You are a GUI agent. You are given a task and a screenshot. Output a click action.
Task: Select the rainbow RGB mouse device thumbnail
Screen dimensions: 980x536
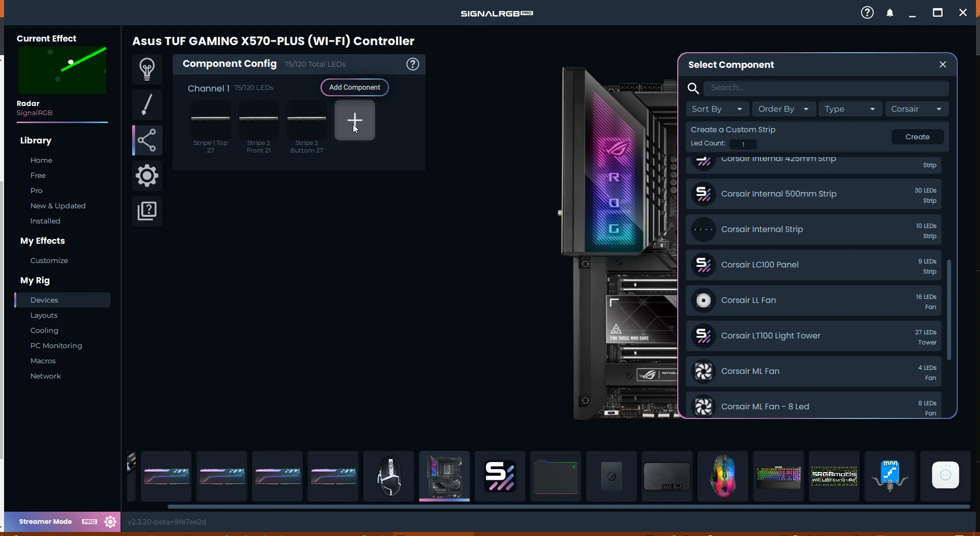(x=723, y=476)
